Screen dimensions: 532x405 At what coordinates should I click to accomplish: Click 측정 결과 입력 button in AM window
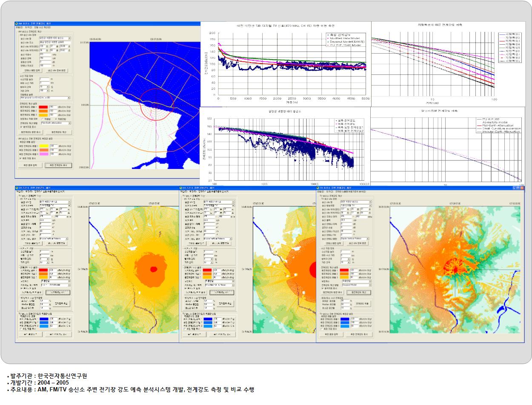coord(31,165)
